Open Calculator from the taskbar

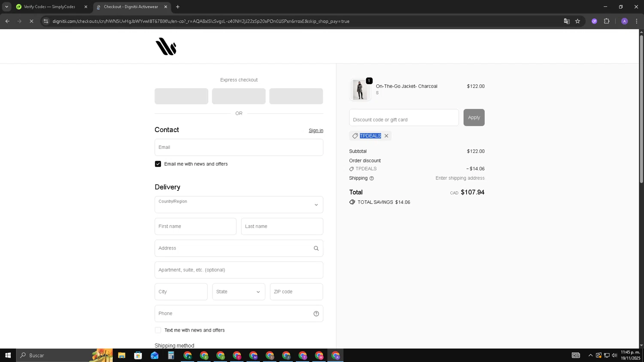[171, 355]
